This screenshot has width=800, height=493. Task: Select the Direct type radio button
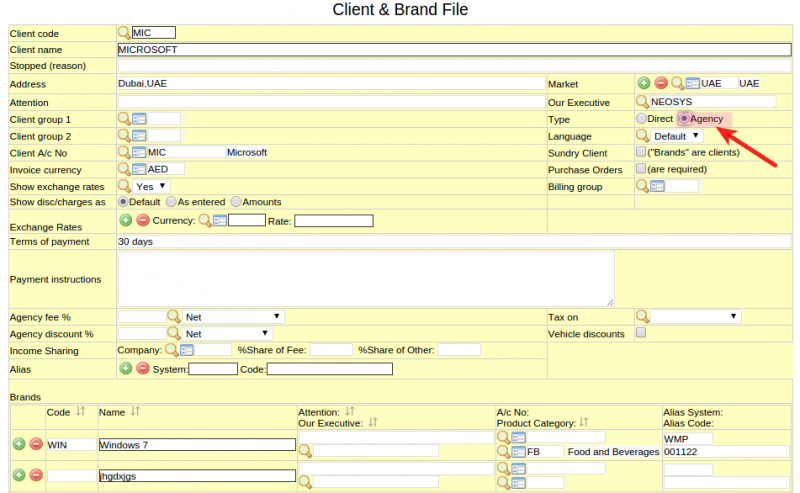click(x=641, y=118)
